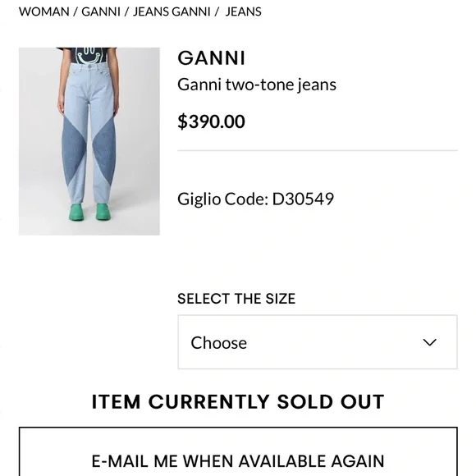Click ITEM CURRENTLY SOLD OUT notice
476x476 pixels.
point(238,402)
